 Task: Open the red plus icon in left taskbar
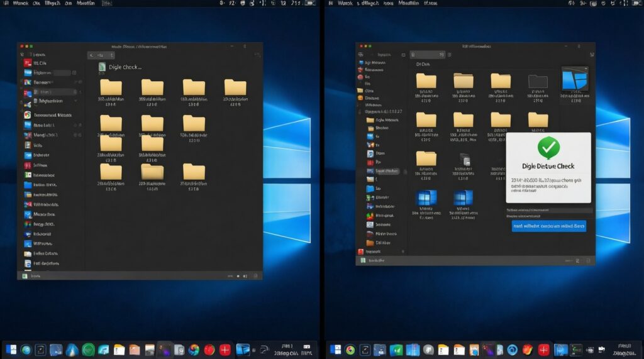click(225, 350)
